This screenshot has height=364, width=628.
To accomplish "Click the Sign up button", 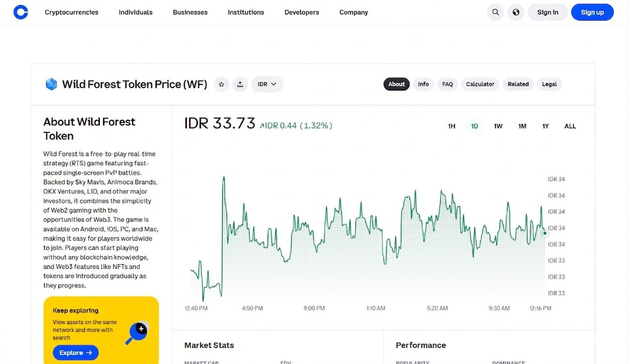I will 592,12.
